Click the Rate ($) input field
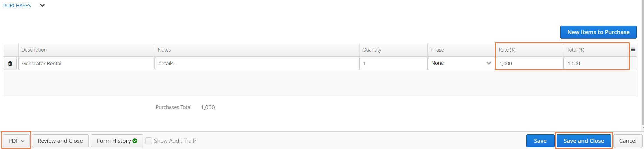This screenshot has height=149, width=644. pyautogui.click(x=529, y=63)
